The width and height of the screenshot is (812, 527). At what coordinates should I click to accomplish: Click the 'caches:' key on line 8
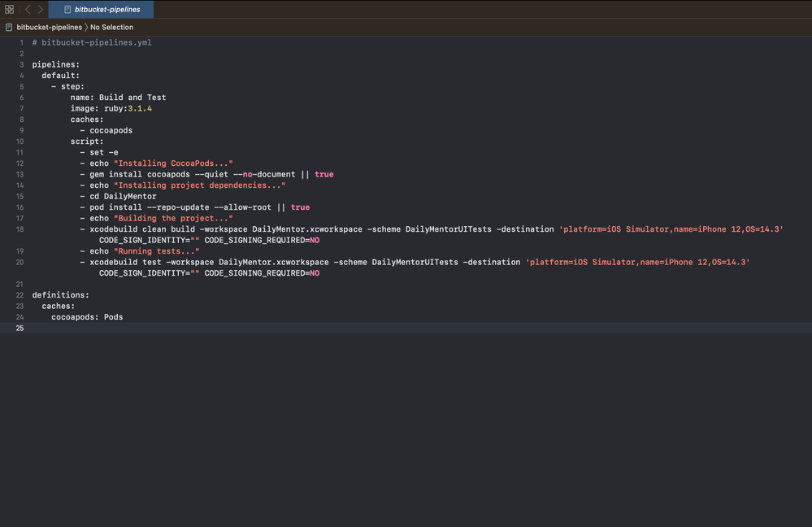tap(87, 120)
